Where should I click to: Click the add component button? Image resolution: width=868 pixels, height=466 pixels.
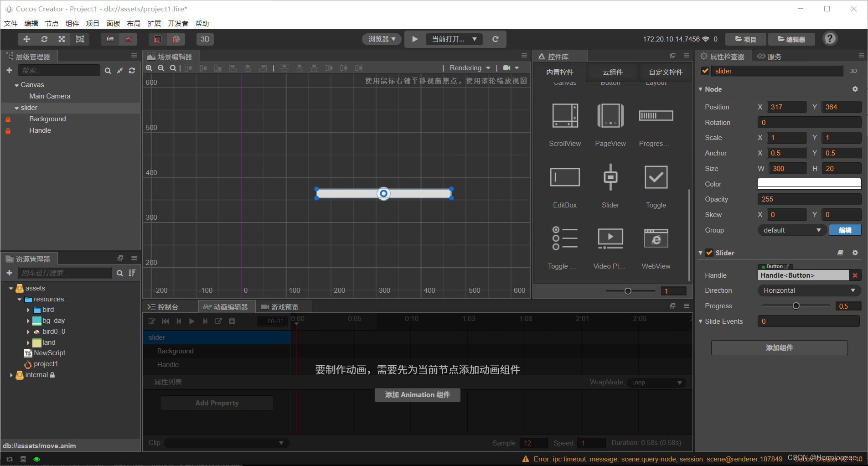(779, 348)
